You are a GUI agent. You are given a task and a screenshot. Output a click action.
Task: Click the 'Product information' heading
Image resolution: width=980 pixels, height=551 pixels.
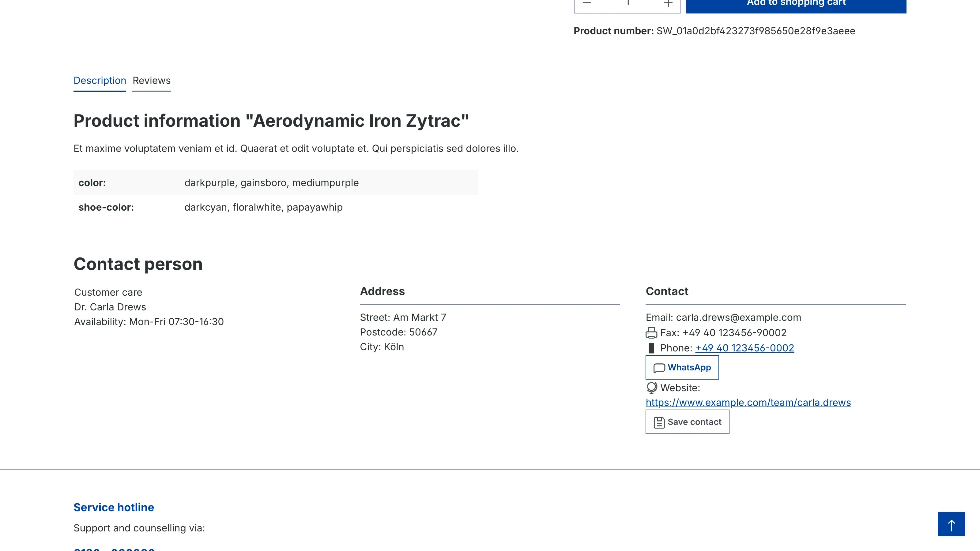(271, 121)
